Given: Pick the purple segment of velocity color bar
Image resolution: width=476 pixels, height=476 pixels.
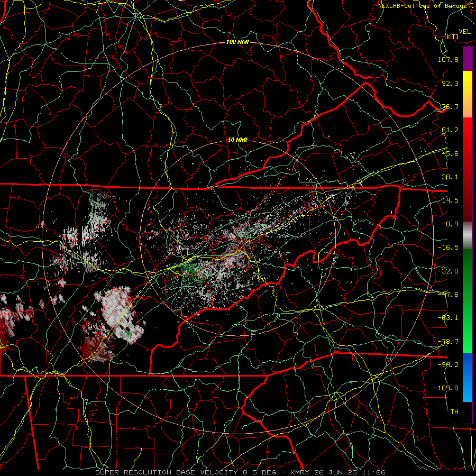Looking at the screenshot, I should coord(467,59).
